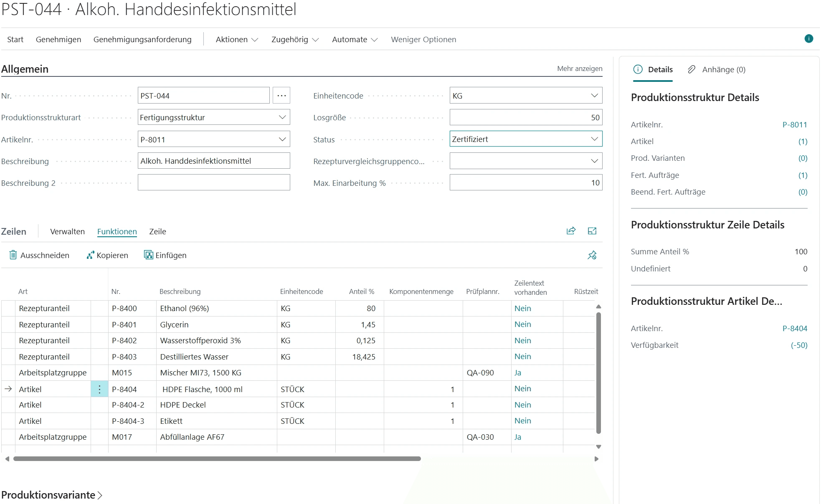
Task: Click the pin icon in lines toolbar
Action: tap(592, 255)
